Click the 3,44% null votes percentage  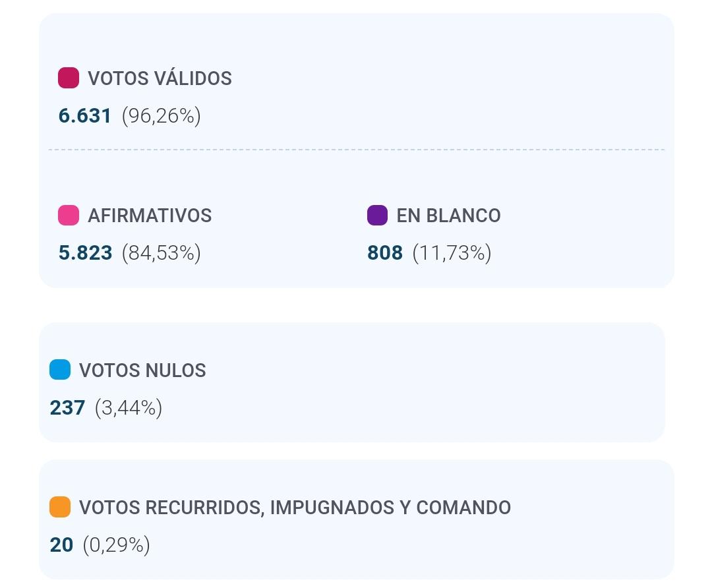coord(129,409)
